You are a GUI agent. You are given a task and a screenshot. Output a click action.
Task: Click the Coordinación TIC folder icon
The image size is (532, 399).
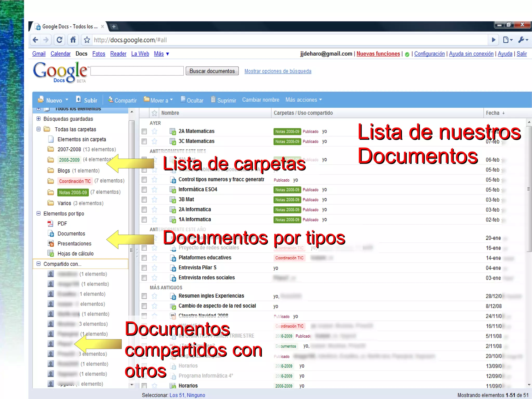(51, 181)
